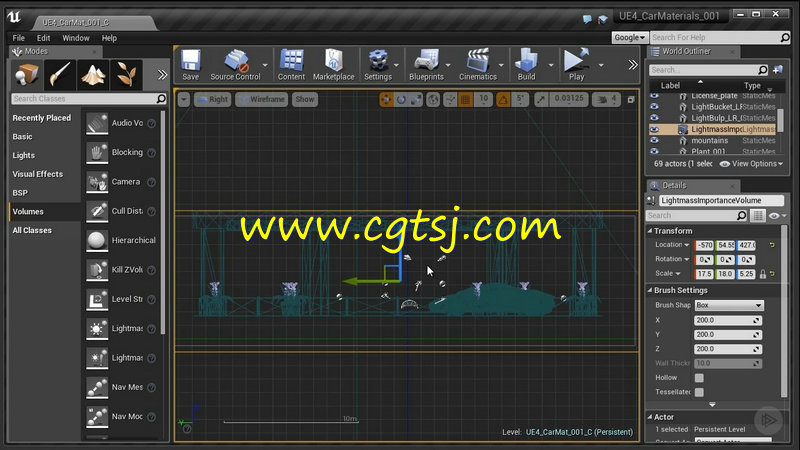This screenshot has width=800, height=450.
Task: Open the Brush Shape Box dropdown
Action: [729, 305]
